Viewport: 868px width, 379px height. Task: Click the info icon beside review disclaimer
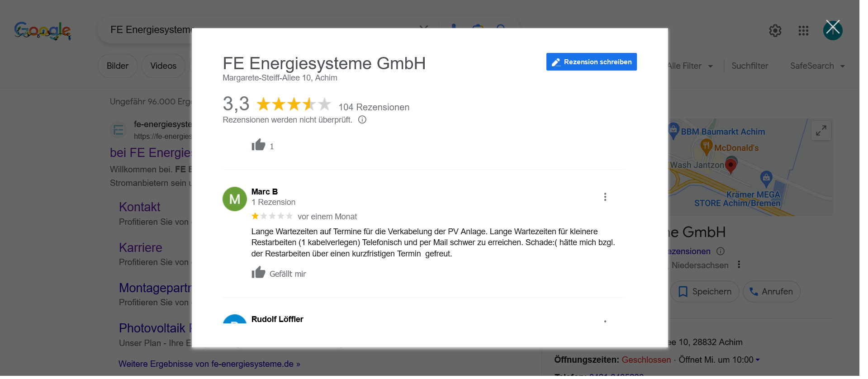click(x=362, y=120)
